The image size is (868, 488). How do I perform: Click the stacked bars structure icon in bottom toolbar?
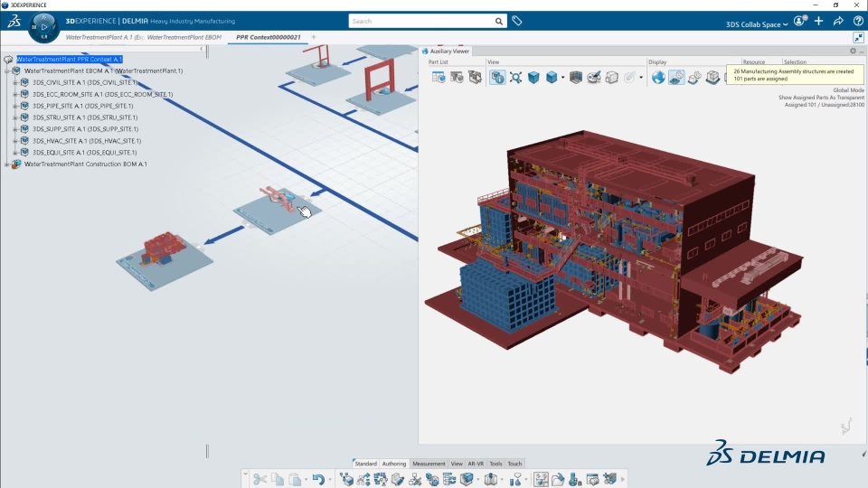pyautogui.click(x=449, y=479)
